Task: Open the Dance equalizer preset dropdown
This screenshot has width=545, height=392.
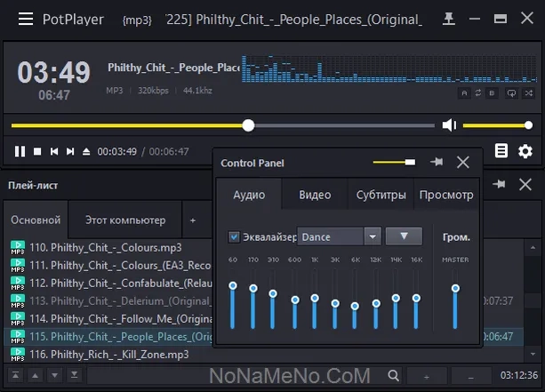Action: pos(373,236)
